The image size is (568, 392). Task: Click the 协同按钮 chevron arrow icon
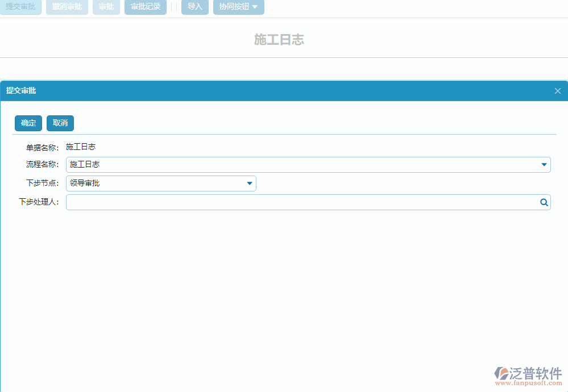pos(255,7)
